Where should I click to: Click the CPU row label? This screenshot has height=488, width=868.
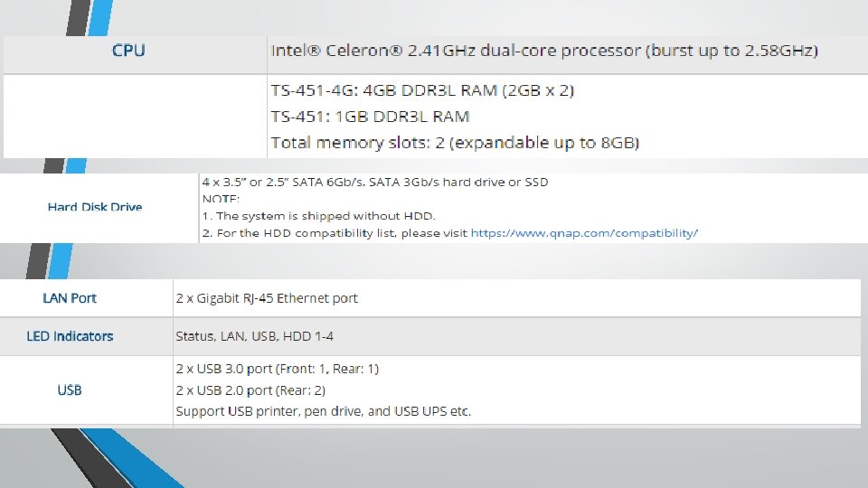pos(128,51)
